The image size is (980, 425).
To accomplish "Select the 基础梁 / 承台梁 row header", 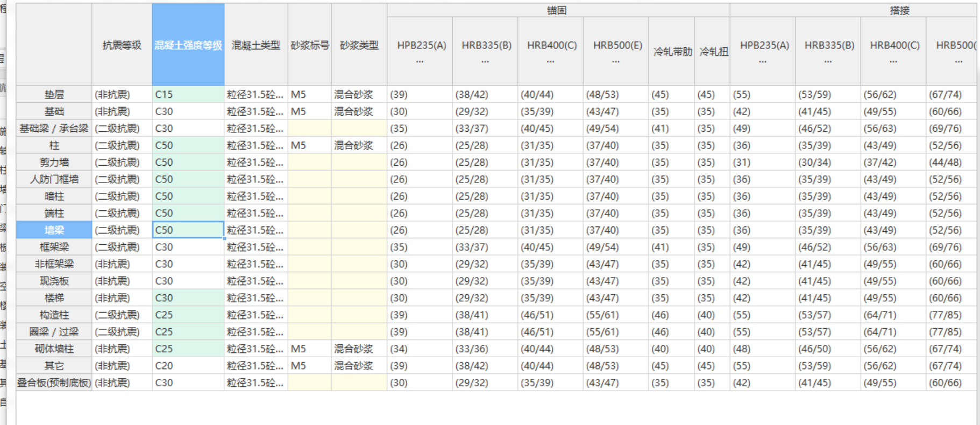I will click(x=54, y=129).
